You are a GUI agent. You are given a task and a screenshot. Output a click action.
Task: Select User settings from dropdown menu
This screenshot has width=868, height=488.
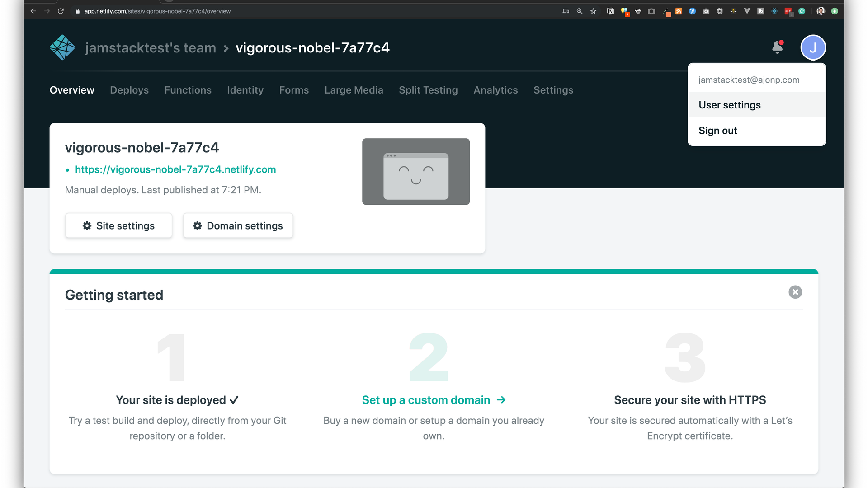coord(729,105)
